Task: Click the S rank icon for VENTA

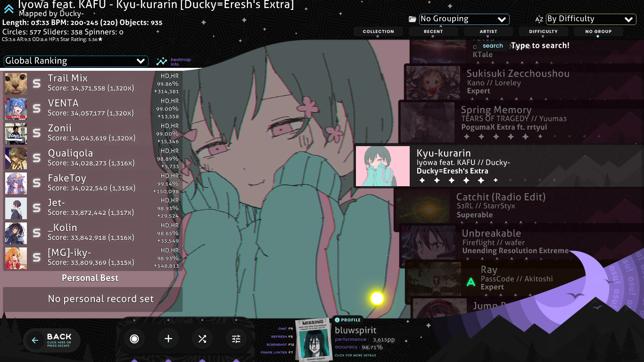Action: [x=37, y=109]
